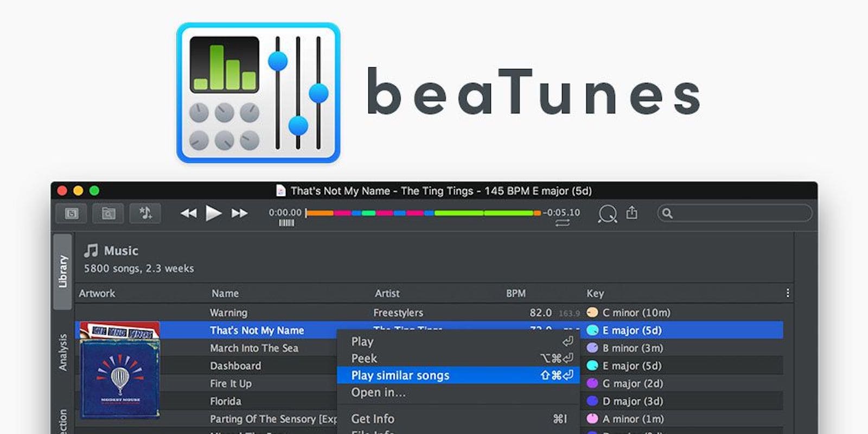Select the song row 'Warning'
Image resolution: width=868 pixels, height=434 pixels.
coord(429,312)
